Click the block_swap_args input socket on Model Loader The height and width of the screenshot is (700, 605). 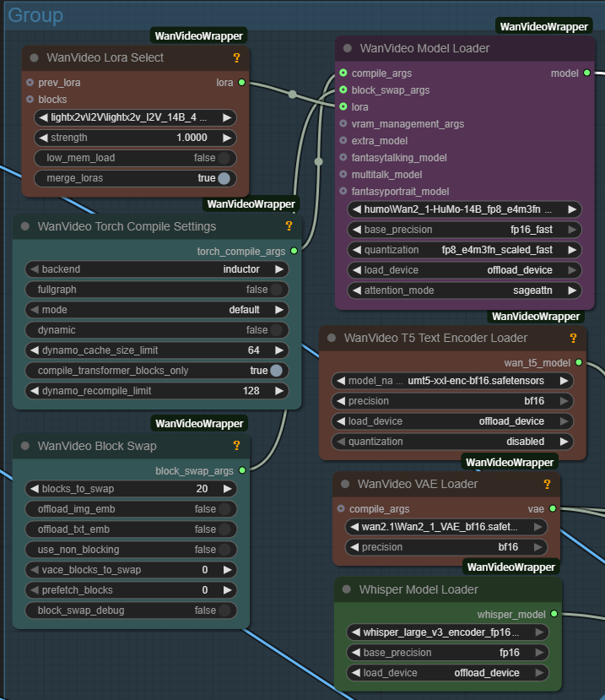click(x=343, y=90)
